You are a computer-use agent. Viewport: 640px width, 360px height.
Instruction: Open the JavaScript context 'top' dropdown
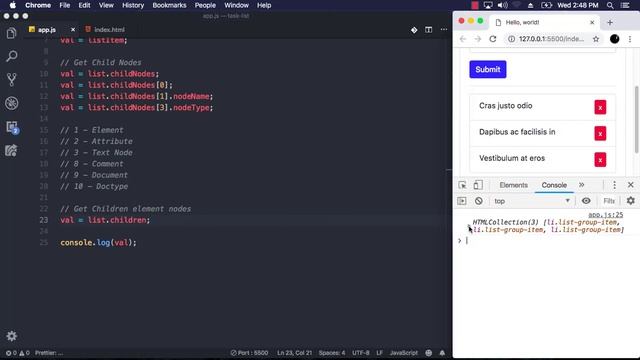(531, 201)
